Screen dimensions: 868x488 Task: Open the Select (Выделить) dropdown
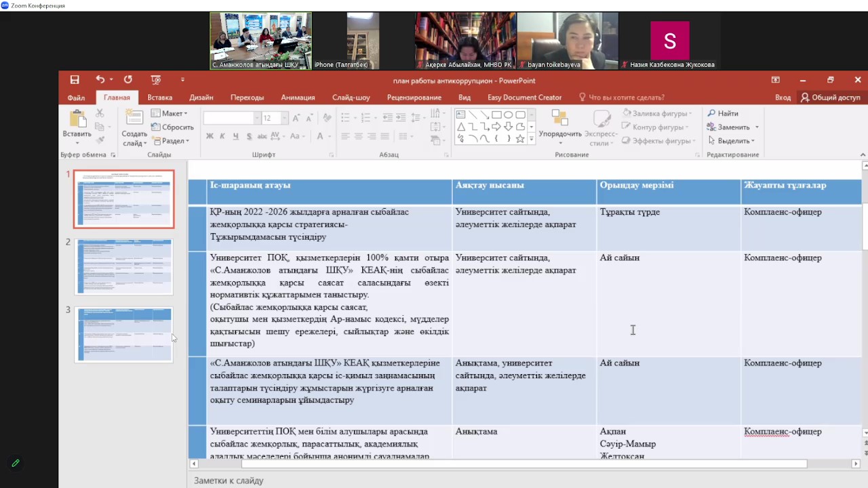(x=732, y=141)
